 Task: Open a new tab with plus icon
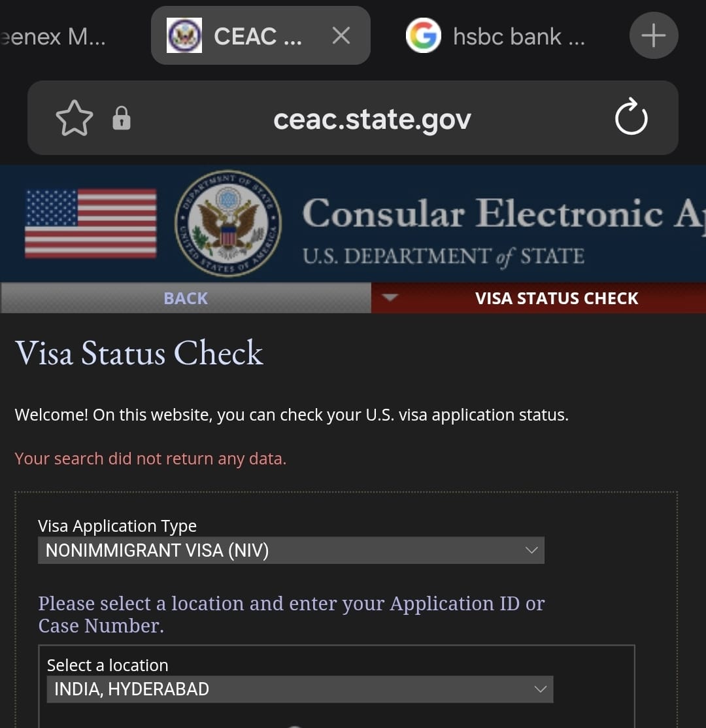point(654,36)
